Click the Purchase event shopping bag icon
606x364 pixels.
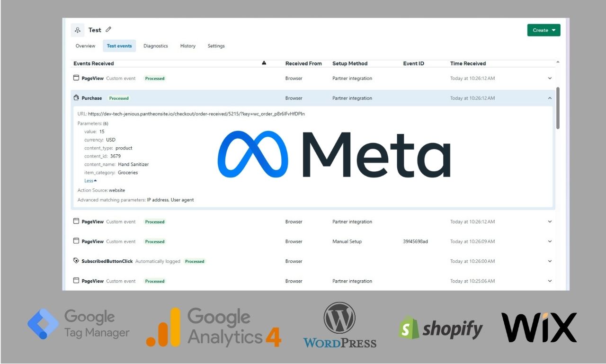(x=76, y=98)
